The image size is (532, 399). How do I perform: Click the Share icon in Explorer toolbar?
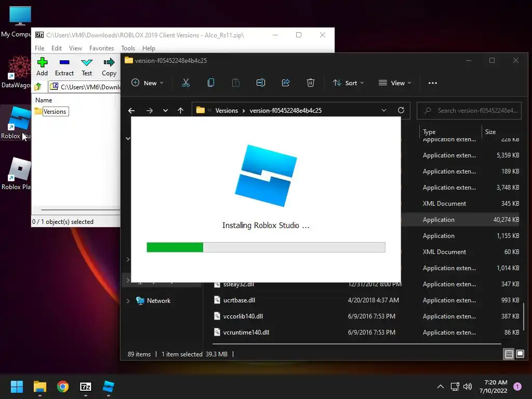[x=286, y=83]
